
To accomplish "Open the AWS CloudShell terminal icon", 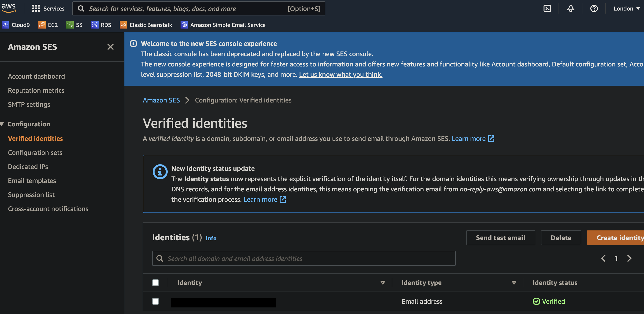I will tap(547, 8).
